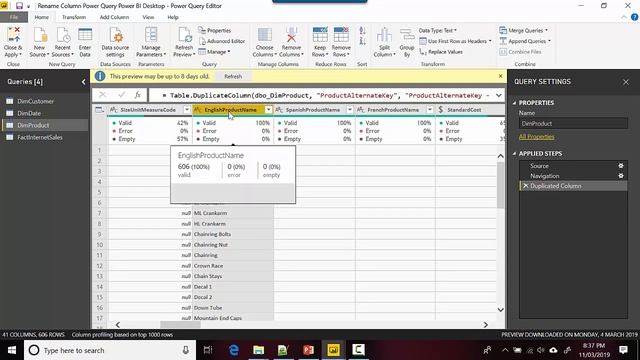Image resolution: width=640 pixels, height=360 pixels.
Task: Open Windows Start menu
Action: (x=12, y=350)
